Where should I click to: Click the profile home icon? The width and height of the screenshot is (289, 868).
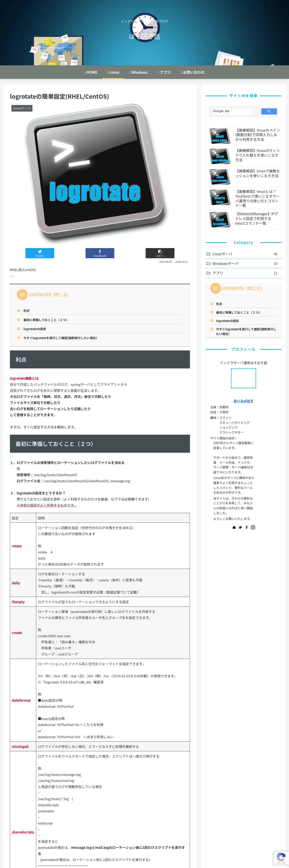tap(234, 527)
